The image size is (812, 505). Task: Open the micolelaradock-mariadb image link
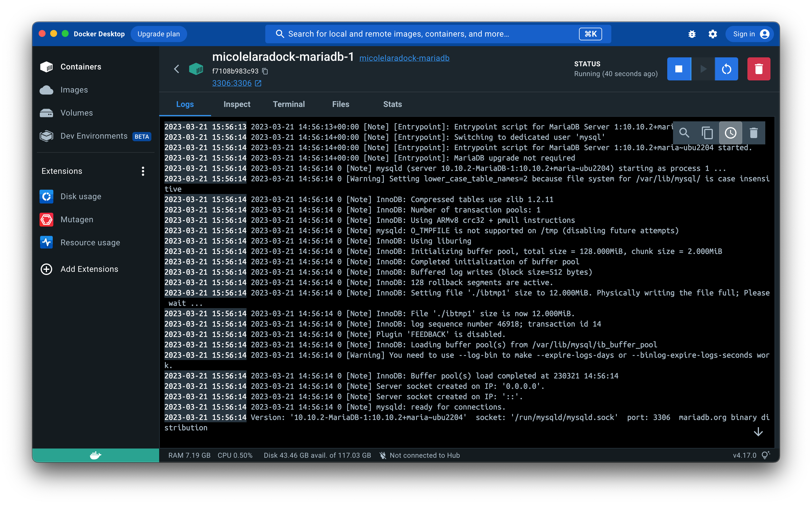[x=404, y=58]
